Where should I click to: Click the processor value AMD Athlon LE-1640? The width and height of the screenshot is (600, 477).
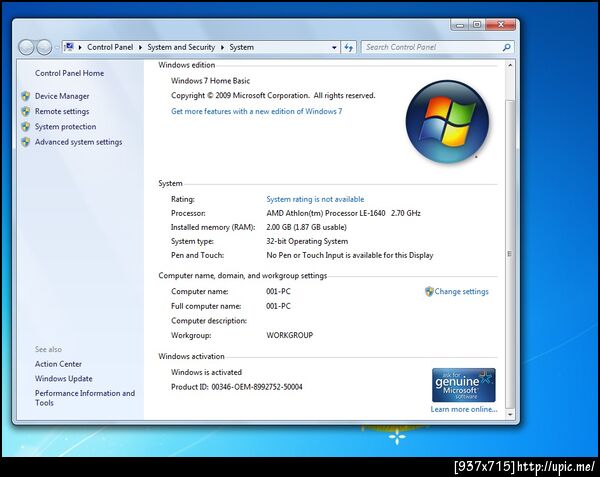point(343,213)
